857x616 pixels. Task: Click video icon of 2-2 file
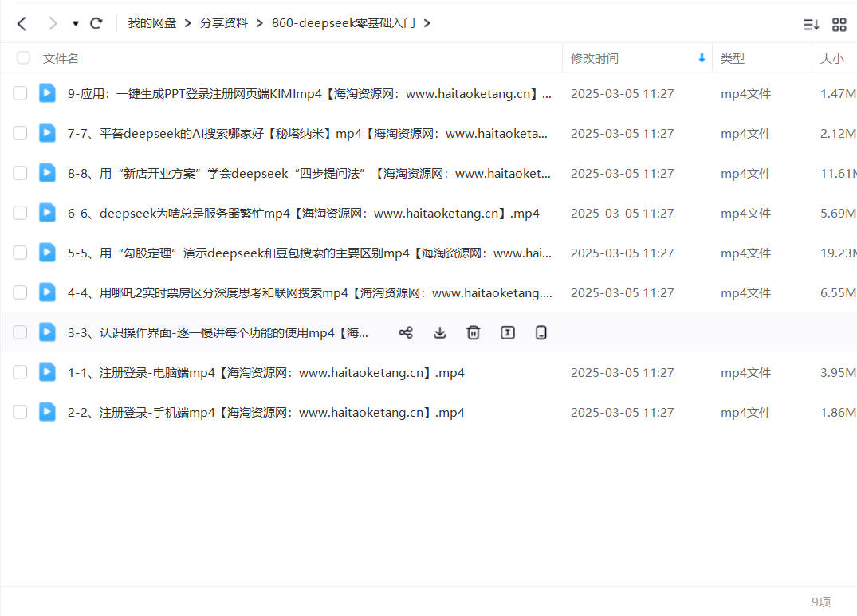[47, 412]
